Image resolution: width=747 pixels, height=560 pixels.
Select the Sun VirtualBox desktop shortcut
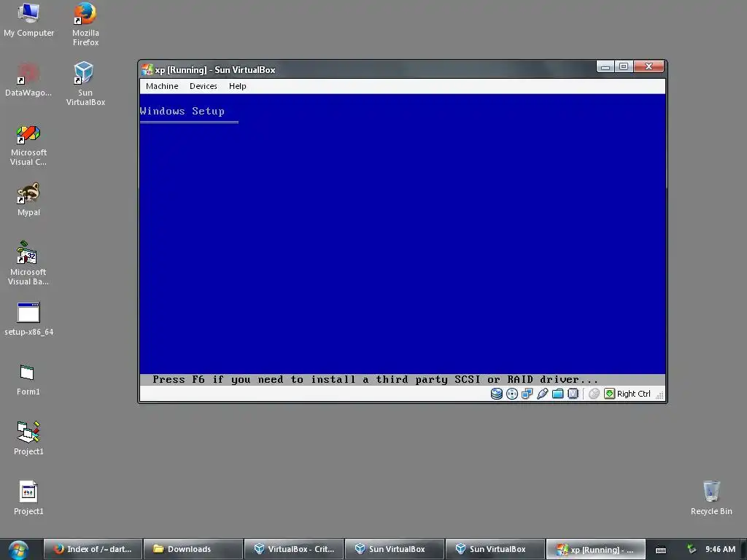click(86, 84)
